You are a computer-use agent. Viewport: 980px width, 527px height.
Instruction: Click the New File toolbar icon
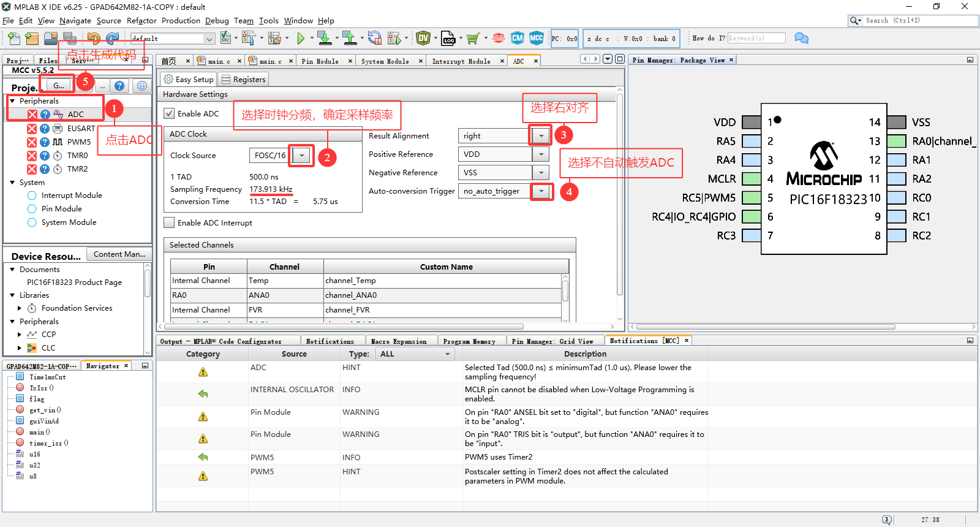click(x=14, y=39)
